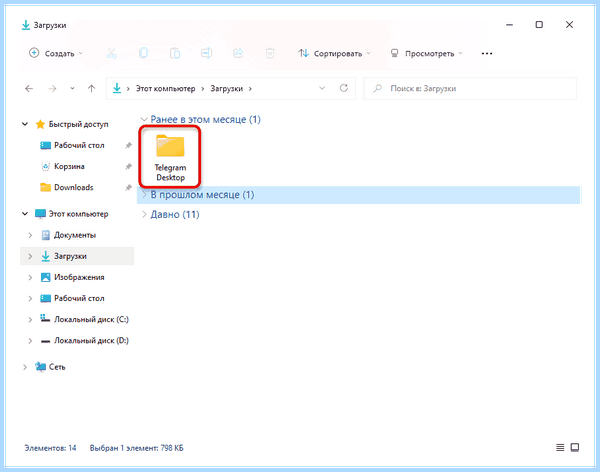Collapse the Этот компьютер tree node
The height and width of the screenshot is (472, 600).
click(25, 214)
